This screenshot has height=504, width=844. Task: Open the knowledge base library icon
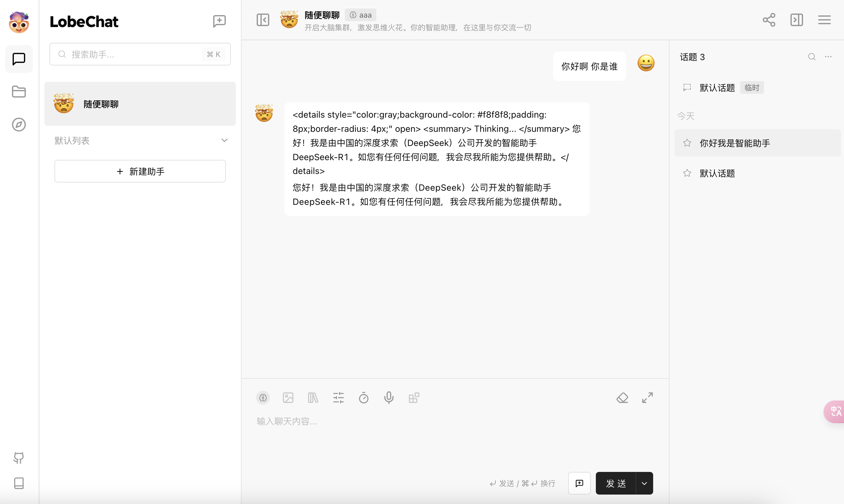[313, 398]
